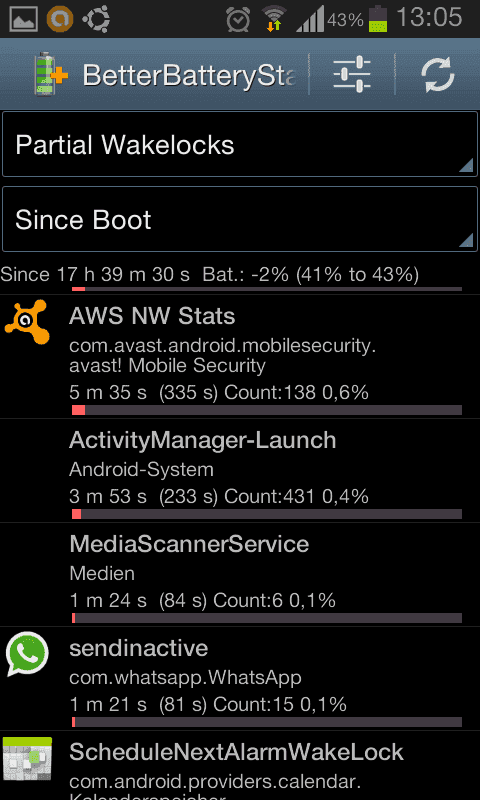Open the preferences sliders icon
This screenshot has height=800, width=480.
click(x=352, y=75)
